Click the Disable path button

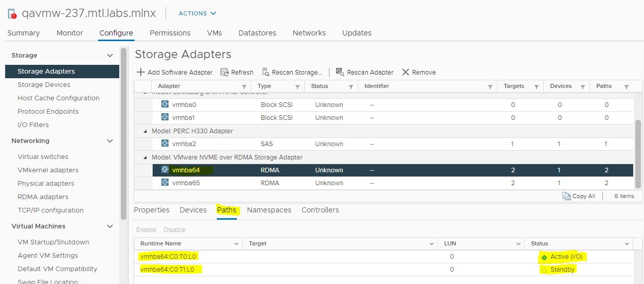pyautogui.click(x=175, y=230)
